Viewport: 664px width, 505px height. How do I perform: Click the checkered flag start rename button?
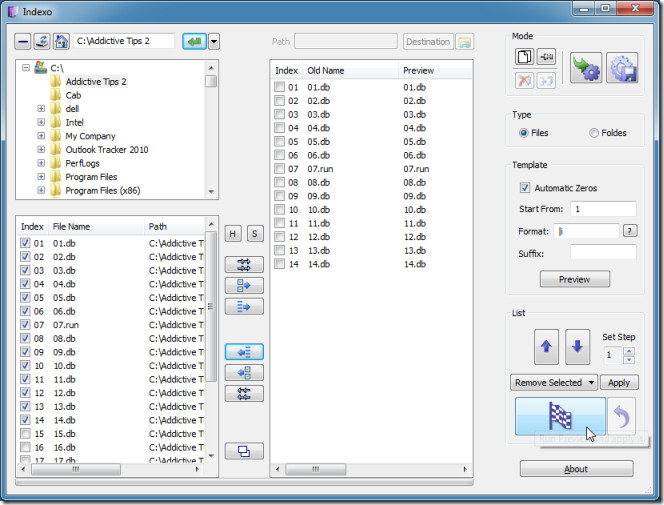click(x=560, y=415)
